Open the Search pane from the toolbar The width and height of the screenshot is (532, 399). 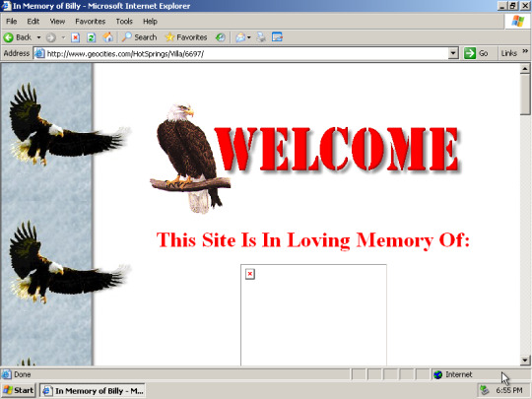click(x=139, y=37)
